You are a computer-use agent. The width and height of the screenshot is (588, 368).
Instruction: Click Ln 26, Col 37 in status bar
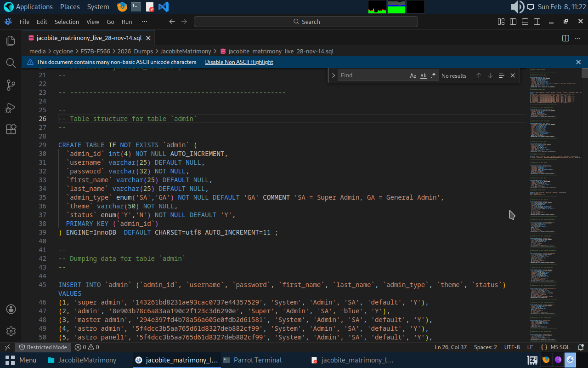tap(451, 347)
